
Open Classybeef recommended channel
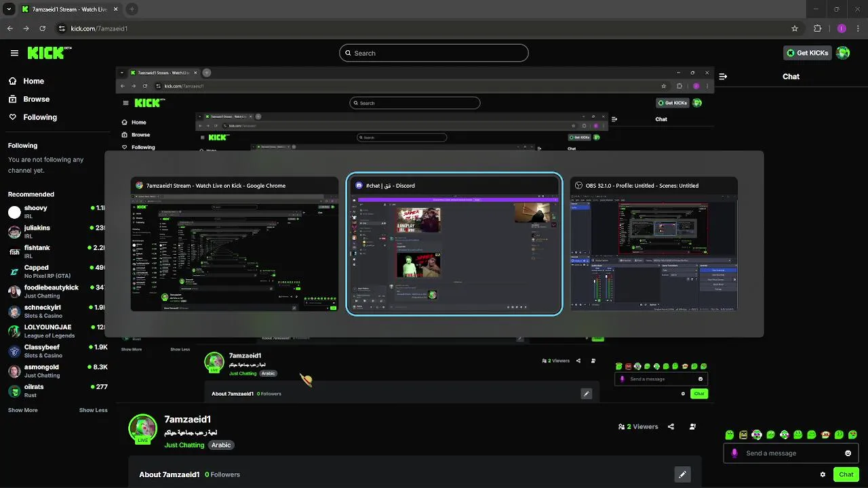[58, 351]
